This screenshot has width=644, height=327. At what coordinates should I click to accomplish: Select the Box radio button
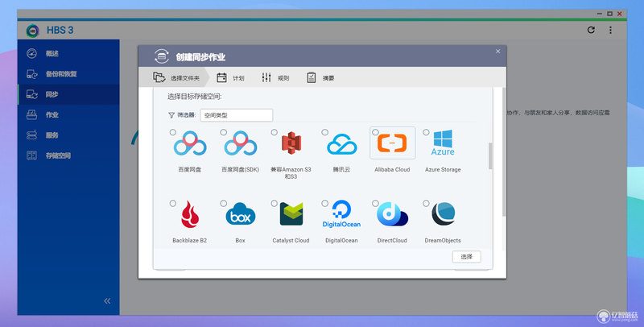pos(224,203)
